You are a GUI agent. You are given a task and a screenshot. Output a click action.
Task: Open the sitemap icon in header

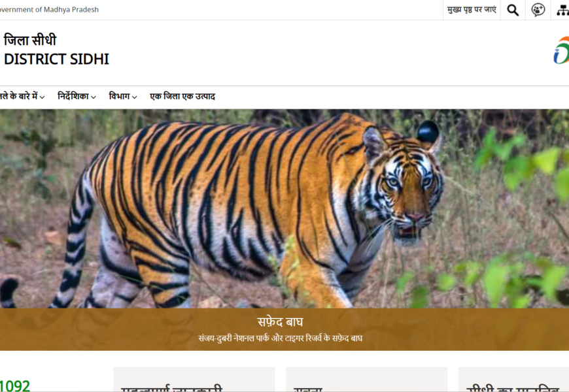click(x=562, y=10)
